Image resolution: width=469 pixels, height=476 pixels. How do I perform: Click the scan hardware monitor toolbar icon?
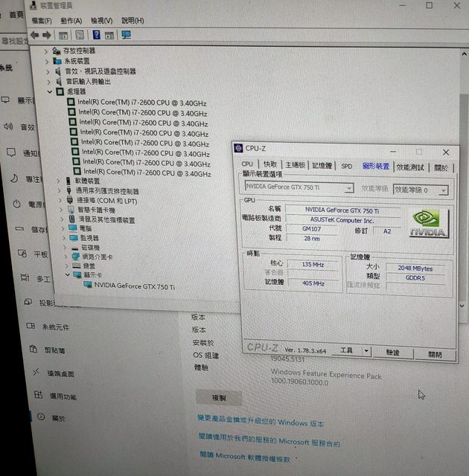126,35
